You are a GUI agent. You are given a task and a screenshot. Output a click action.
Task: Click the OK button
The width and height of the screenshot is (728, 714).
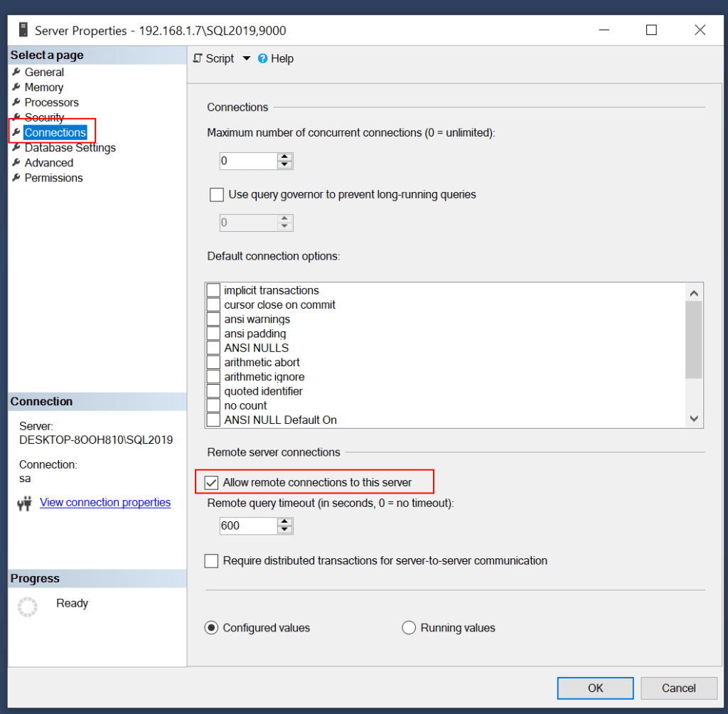coord(595,688)
